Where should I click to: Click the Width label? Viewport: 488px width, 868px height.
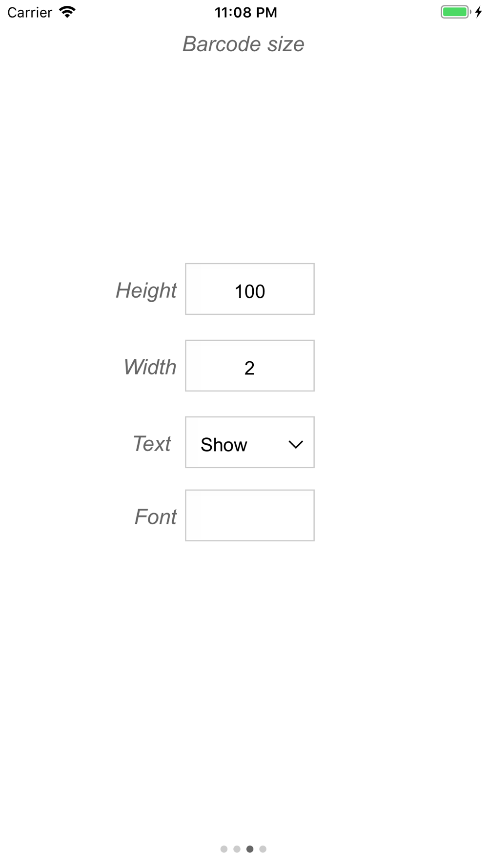(150, 367)
